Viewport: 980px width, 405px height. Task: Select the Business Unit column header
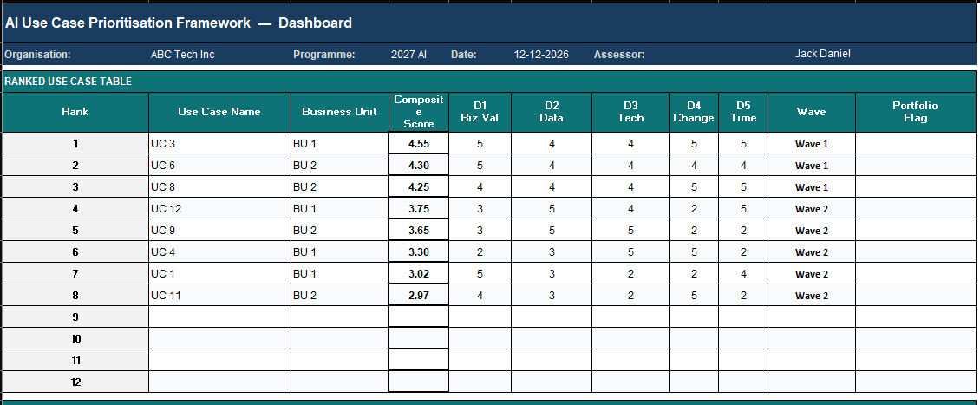[339, 112]
